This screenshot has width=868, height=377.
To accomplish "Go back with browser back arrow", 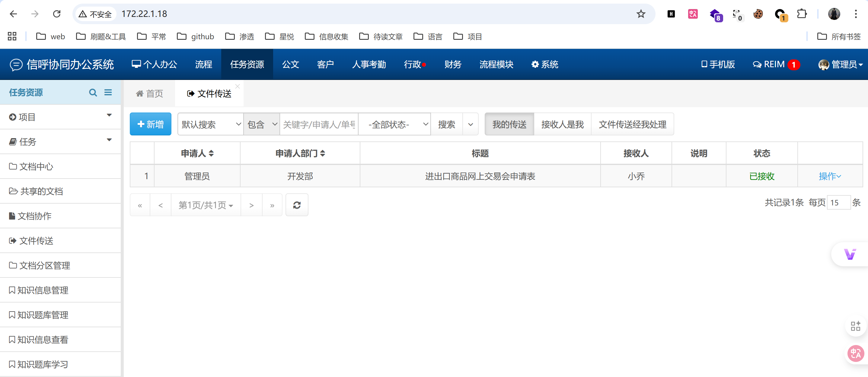I will [x=14, y=14].
